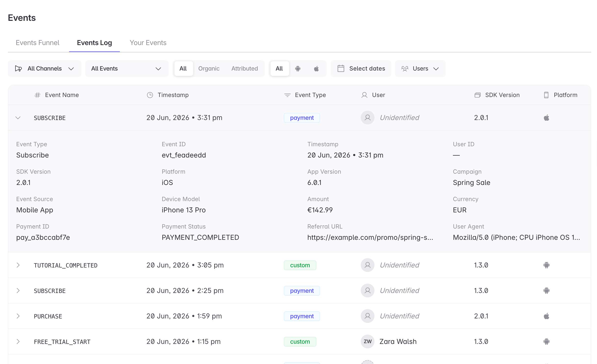Viewport: 597px width, 364px height.
Task: Go to the Your Events tab
Action: [x=148, y=43]
